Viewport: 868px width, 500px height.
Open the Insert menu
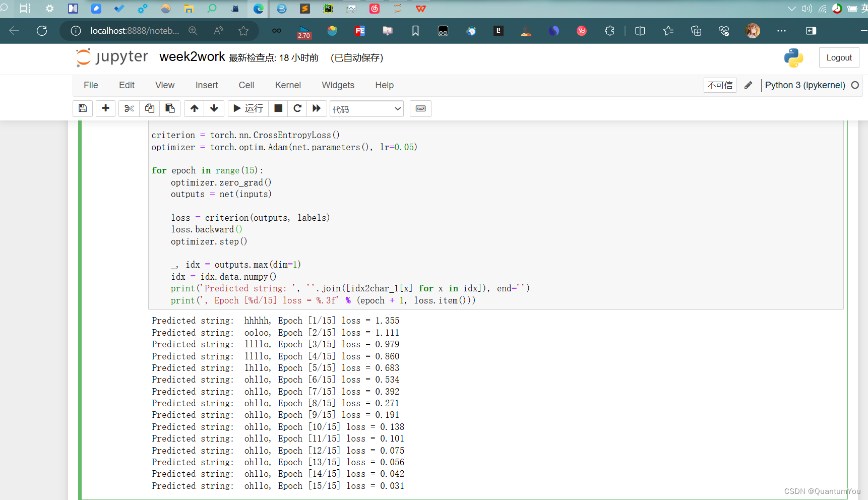tap(207, 85)
